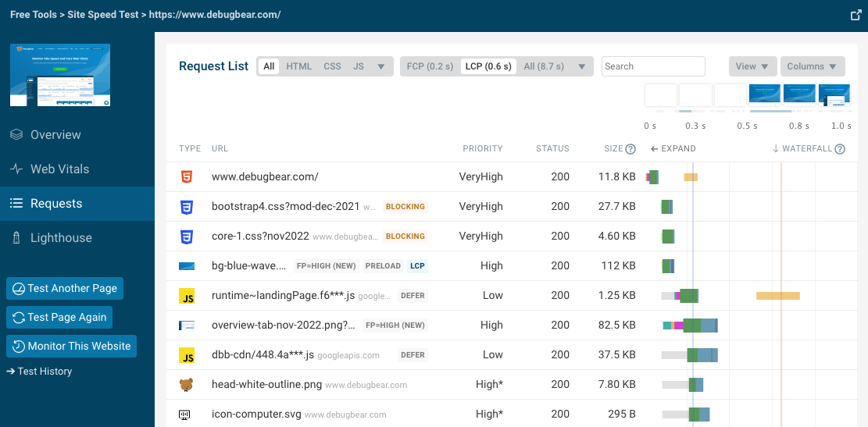Viewport: 868px width, 427px height.
Task: Click the DEFER badge on runtime~landingPage row
Action: pyautogui.click(x=413, y=296)
